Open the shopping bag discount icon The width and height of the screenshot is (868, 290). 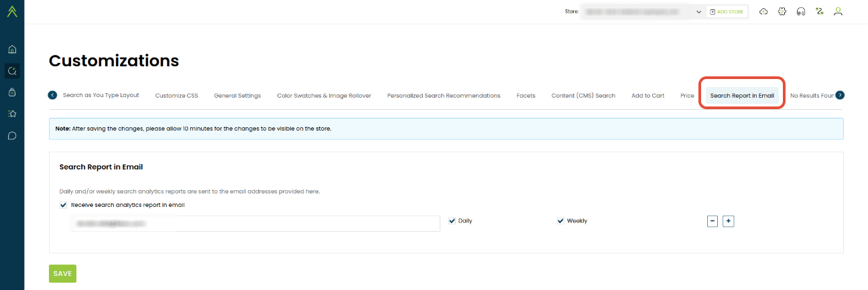[12, 92]
